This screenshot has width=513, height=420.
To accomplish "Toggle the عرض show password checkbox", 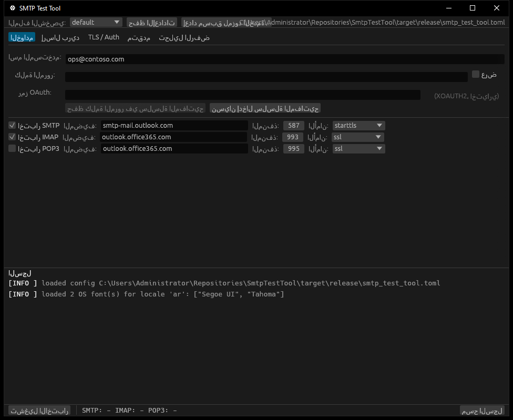I will 475,74.
